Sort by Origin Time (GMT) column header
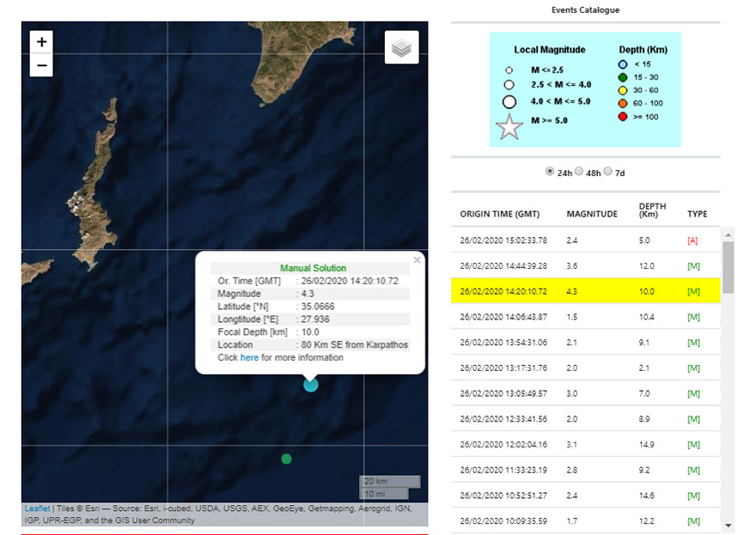 click(499, 214)
